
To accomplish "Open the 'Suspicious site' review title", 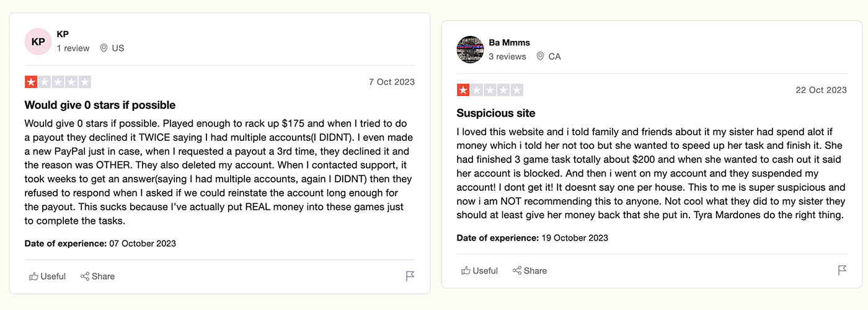I will click(495, 113).
